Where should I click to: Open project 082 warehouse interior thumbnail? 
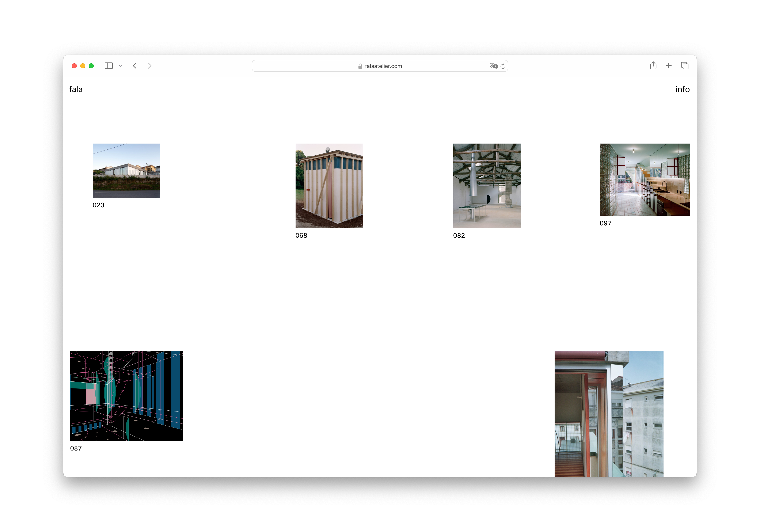click(487, 186)
